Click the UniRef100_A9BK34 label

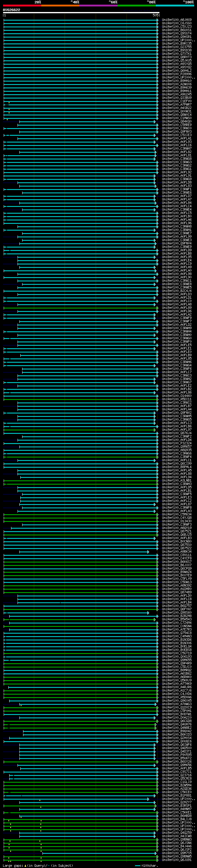(x=177, y=551)
